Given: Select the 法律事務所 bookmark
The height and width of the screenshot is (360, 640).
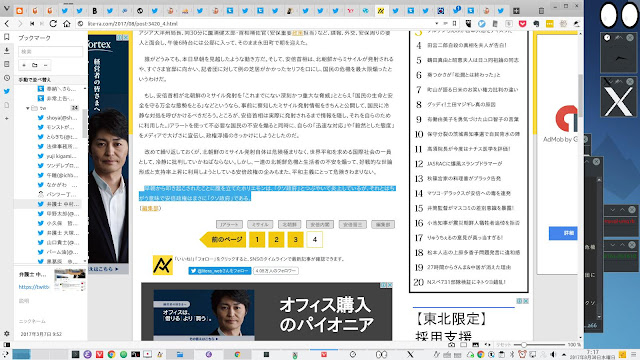Looking at the screenshot, I should [57, 146].
